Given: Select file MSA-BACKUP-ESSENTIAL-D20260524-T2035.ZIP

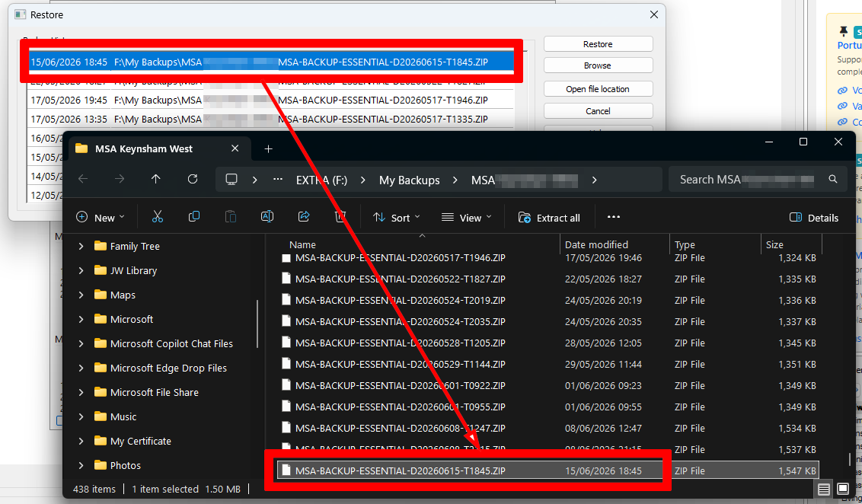Looking at the screenshot, I should point(401,321).
